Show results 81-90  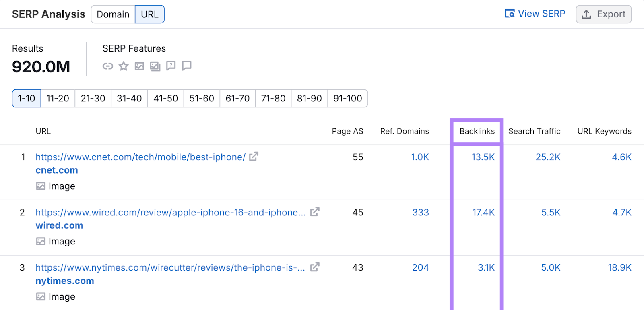310,98
